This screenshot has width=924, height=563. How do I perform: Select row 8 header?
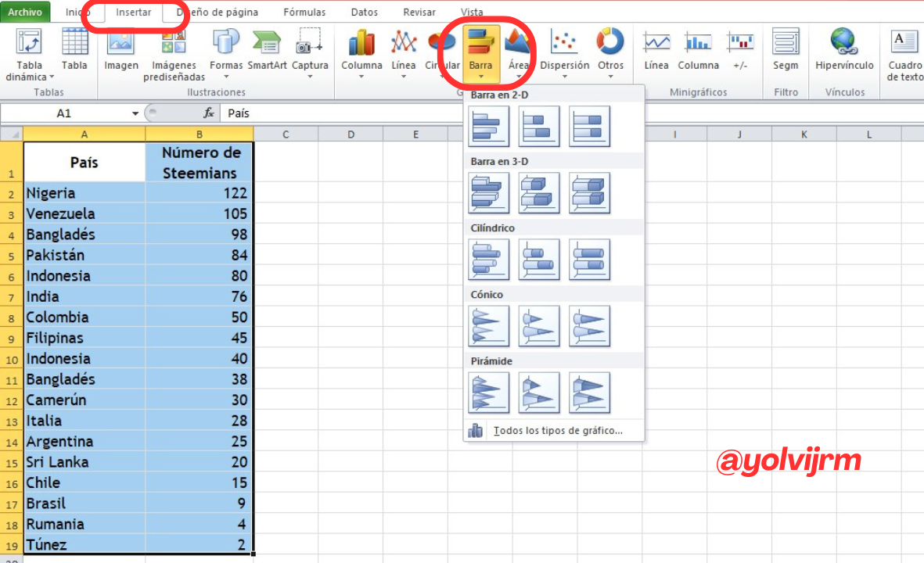pos(11,317)
